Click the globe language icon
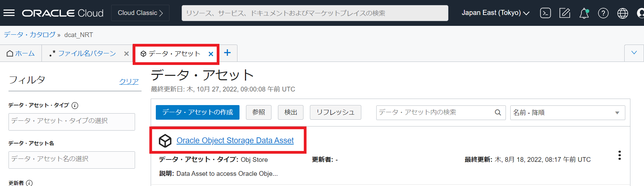Screen dimensions: 644x186 [x=623, y=13]
